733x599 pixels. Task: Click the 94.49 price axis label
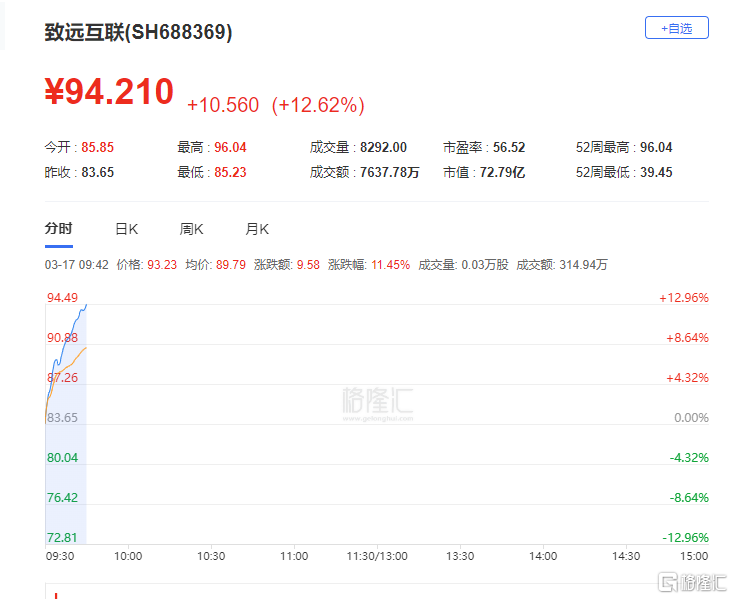click(62, 297)
